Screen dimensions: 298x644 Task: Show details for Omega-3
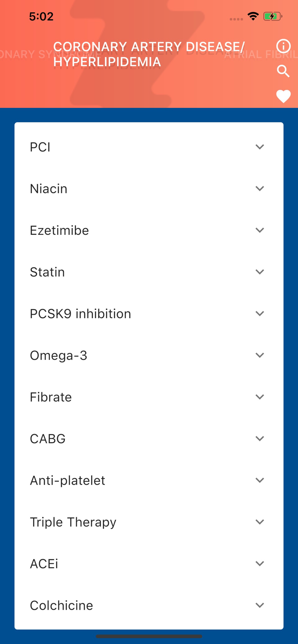click(x=149, y=355)
